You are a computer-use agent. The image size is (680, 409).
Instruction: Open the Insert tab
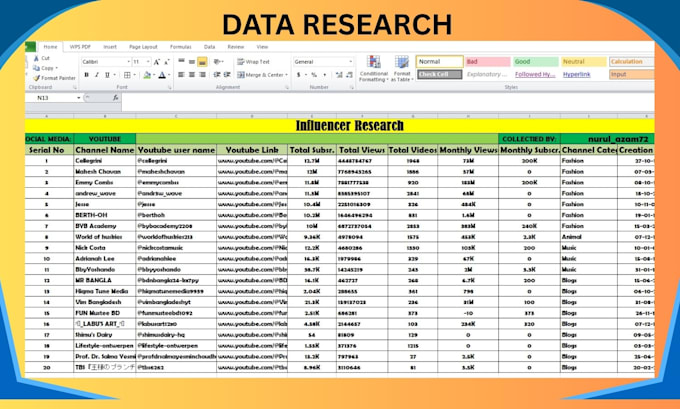(110, 47)
